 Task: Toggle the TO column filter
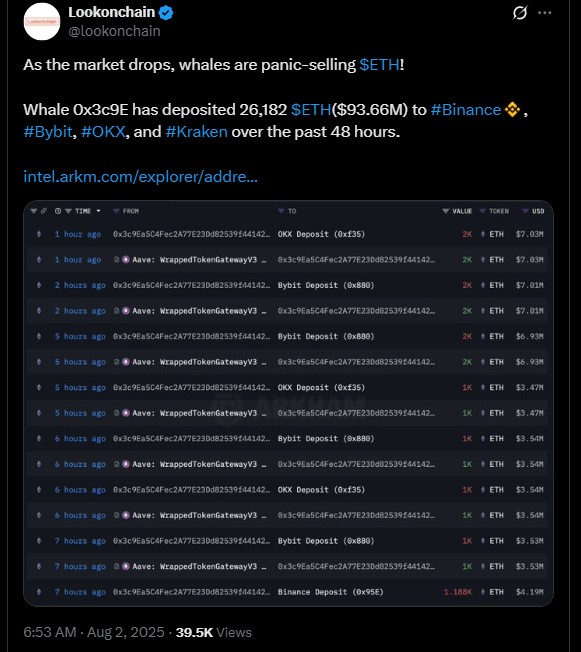tap(281, 211)
